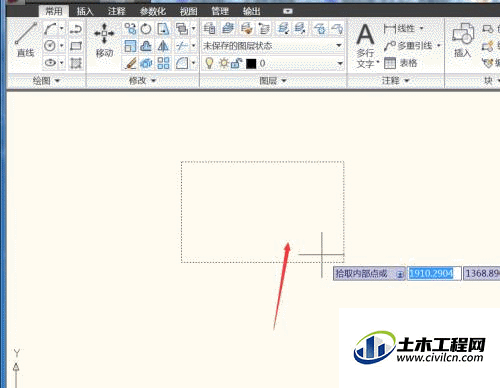Toggle layer 0 freeze/thaw sun icon

coord(223,63)
